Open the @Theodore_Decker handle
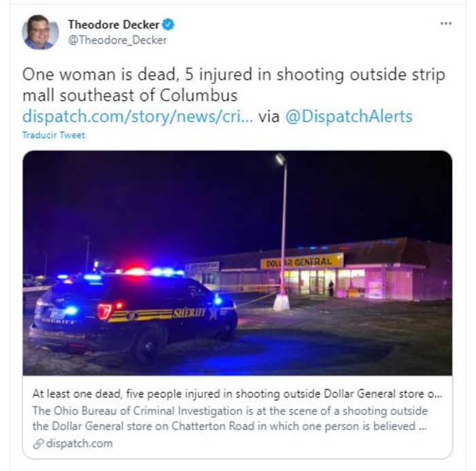This screenshot has width=476, height=471. point(117,39)
